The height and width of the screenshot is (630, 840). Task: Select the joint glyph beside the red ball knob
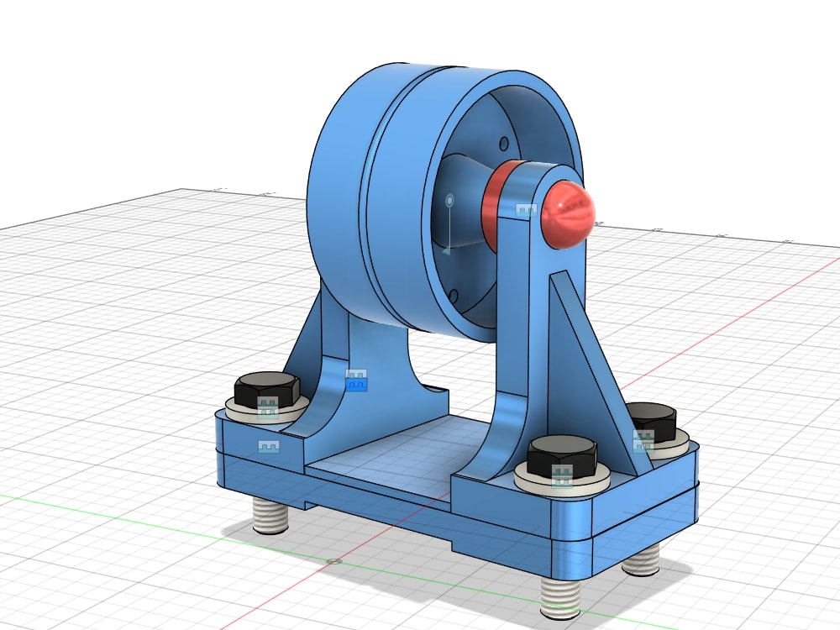tap(526, 211)
